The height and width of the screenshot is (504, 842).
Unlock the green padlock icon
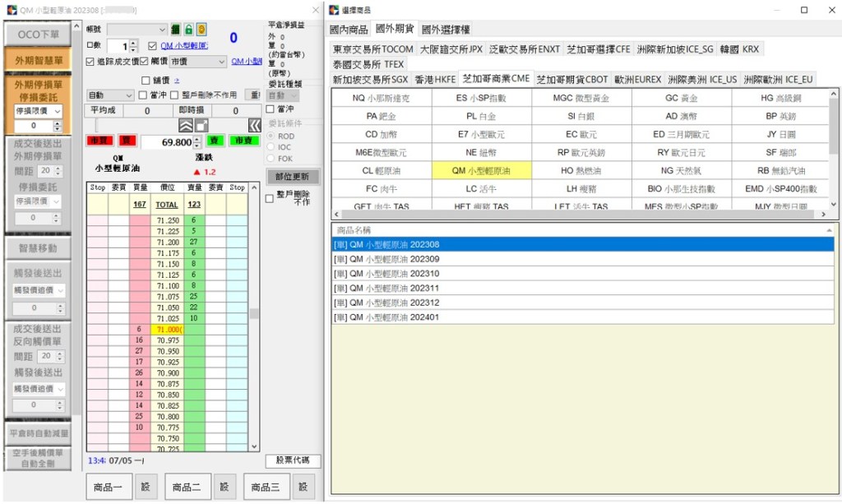(x=189, y=30)
